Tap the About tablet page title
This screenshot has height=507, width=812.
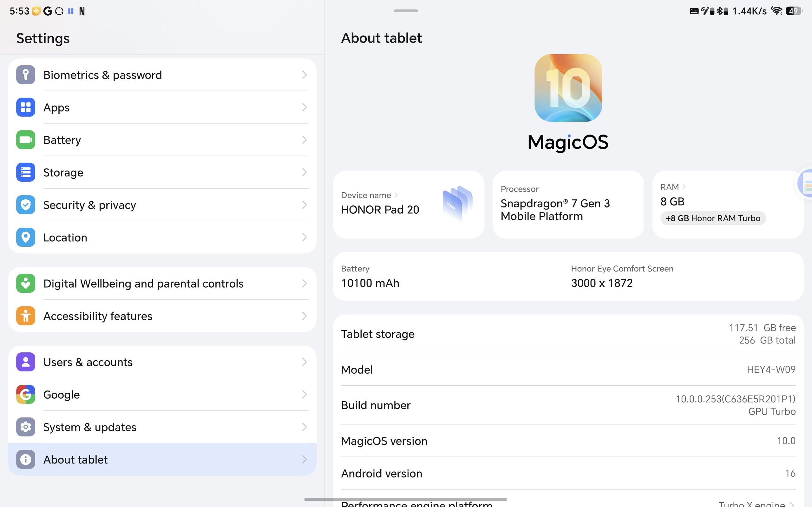tap(382, 38)
